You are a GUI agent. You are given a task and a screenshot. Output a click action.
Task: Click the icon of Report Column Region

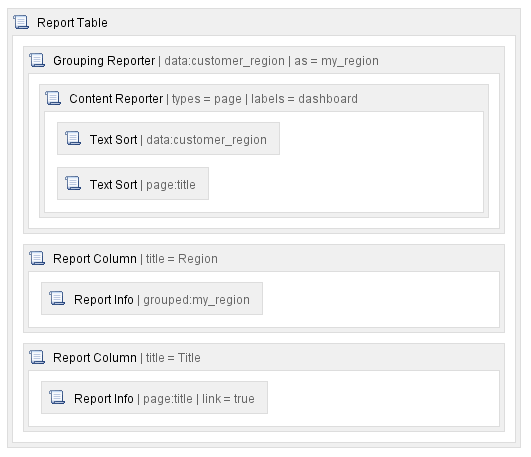coord(37,258)
